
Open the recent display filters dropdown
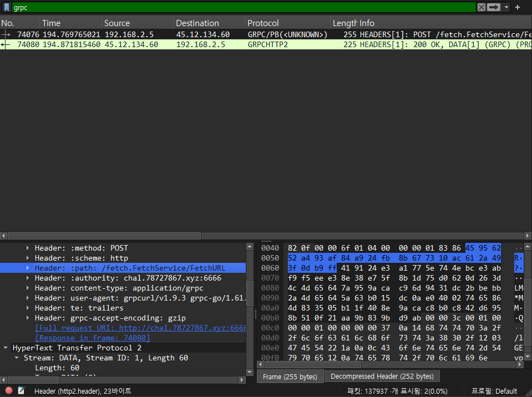pos(506,7)
